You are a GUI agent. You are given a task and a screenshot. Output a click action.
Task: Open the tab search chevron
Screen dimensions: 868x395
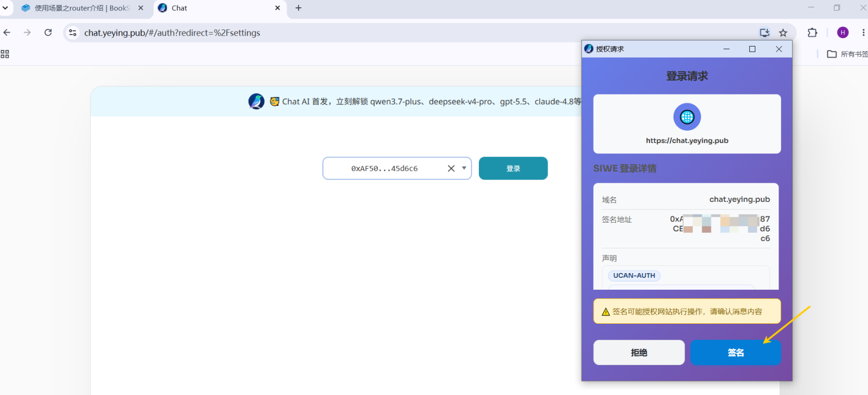coord(5,8)
